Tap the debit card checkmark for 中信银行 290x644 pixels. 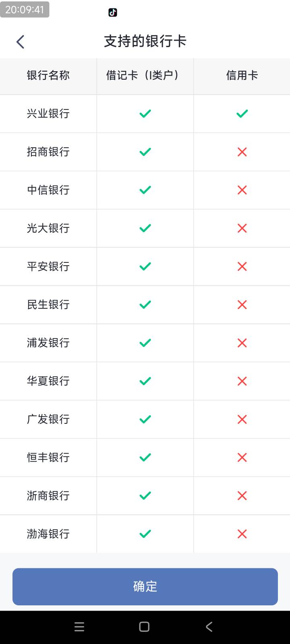[x=145, y=190]
